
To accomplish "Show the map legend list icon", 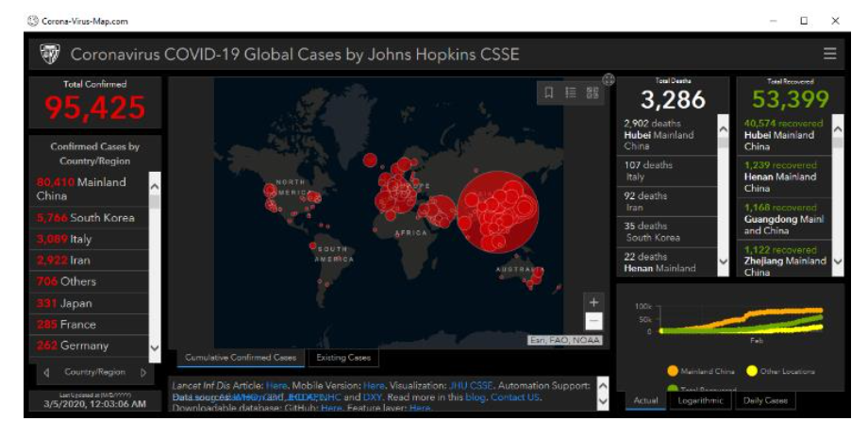I will coord(571,93).
